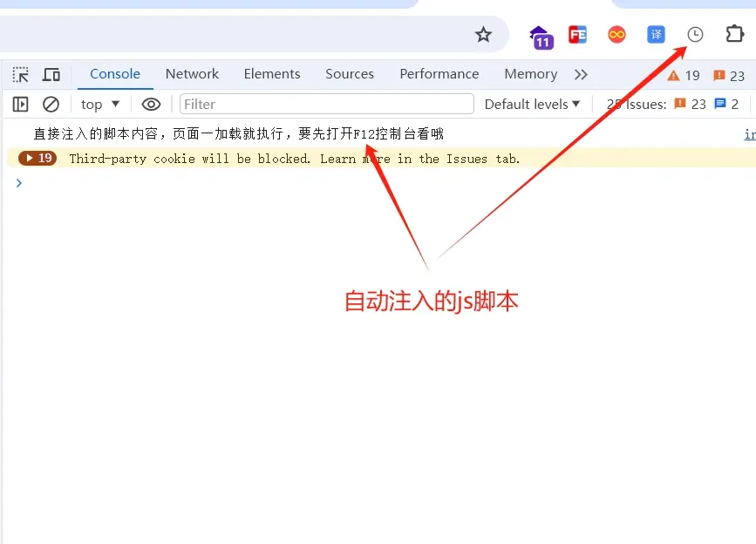The image size is (756, 544).
Task: Show more DevTools tabs
Action: 581,75
